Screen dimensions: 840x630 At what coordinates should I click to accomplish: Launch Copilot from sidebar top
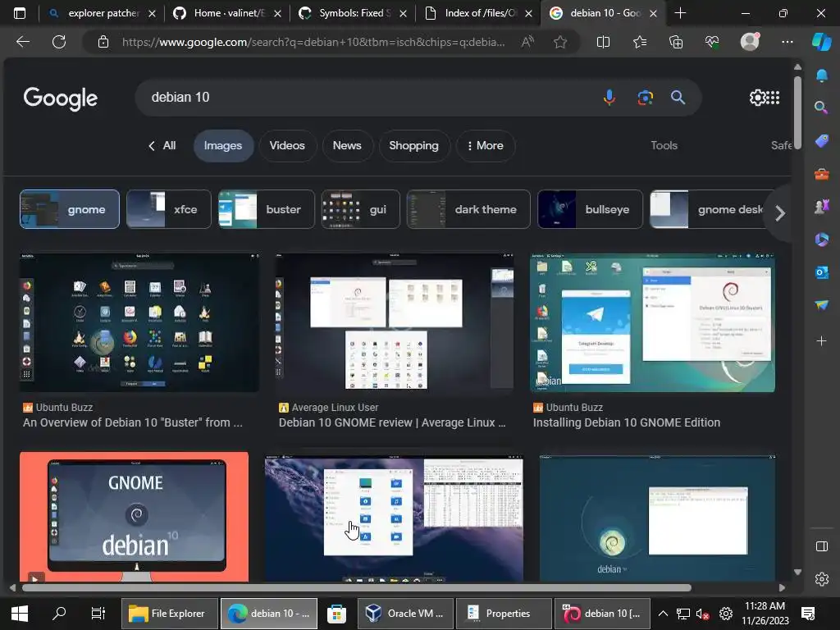click(x=821, y=42)
